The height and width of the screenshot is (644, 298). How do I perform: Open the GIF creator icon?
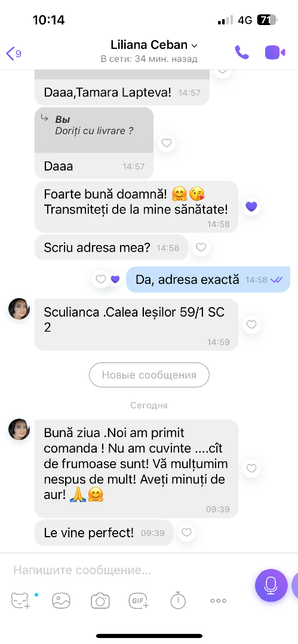tap(139, 600)
